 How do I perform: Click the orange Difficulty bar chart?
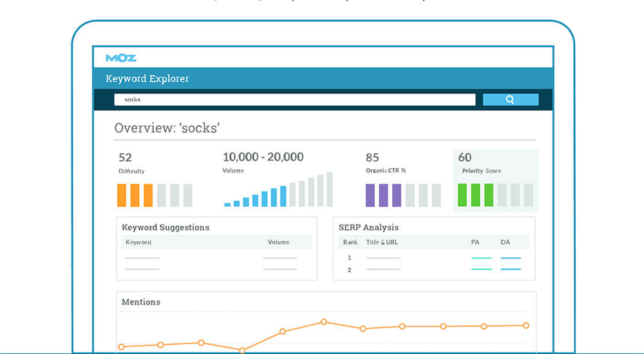pyautogui.click(x=155, y=195)
